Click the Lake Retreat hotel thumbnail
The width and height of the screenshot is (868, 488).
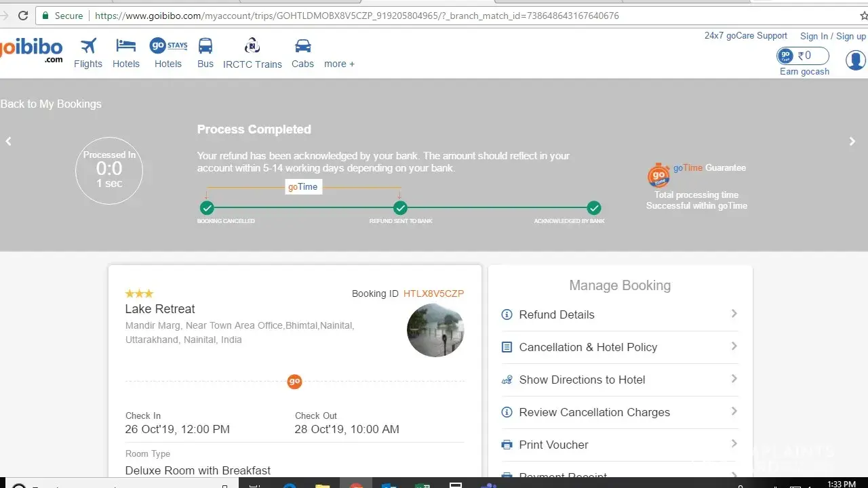point(435,330)
